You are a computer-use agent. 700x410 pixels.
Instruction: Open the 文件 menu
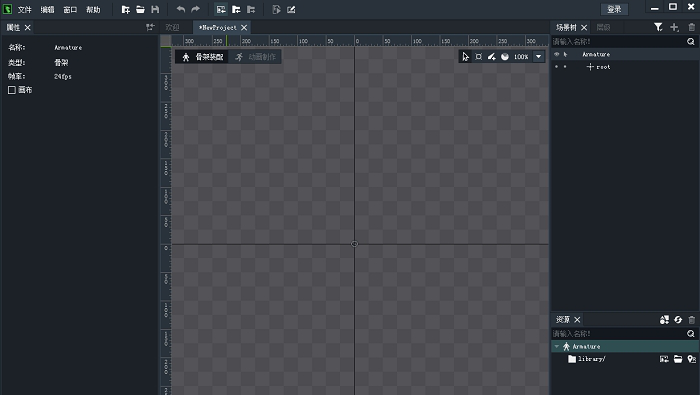[x=24, y=9]
